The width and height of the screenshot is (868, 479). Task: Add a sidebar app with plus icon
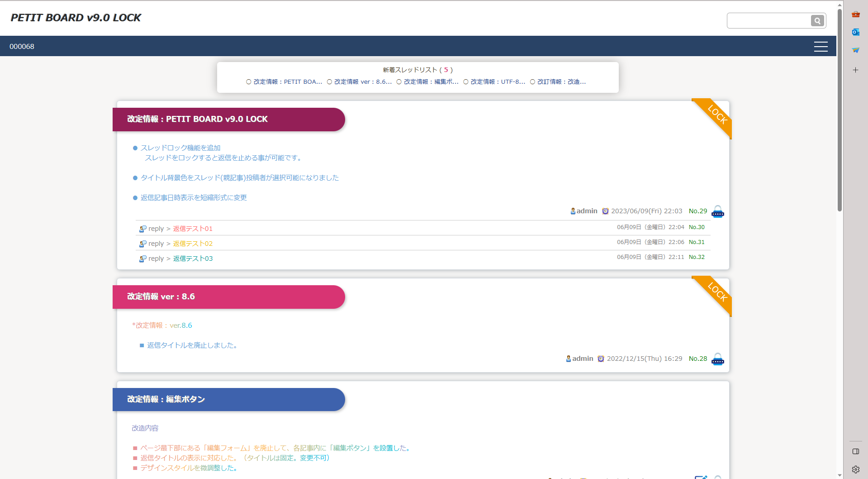point(855,70)
